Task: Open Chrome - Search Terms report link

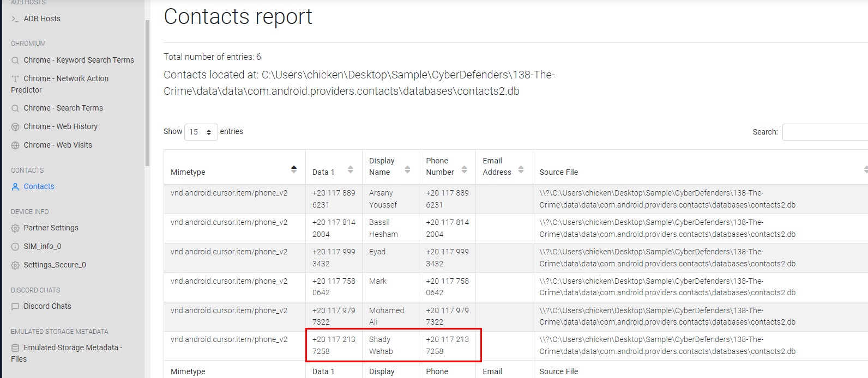Action: [x=63, y=108]
